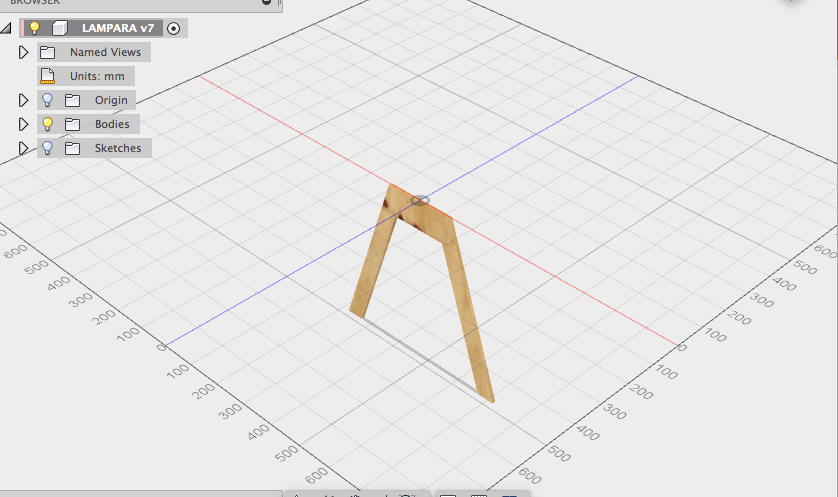
Task: Click the Units document icon
Action: point(48,76)
